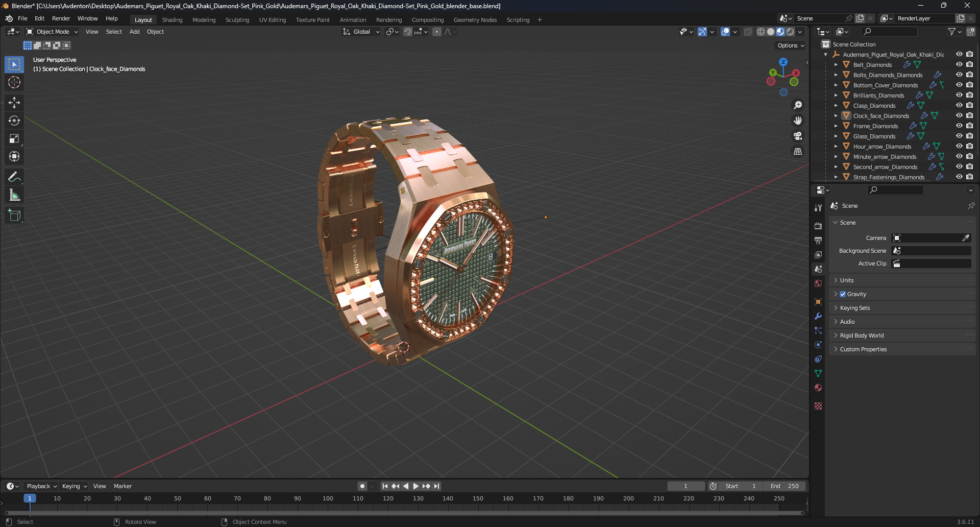Click the viewport zoom magnifier icon

(x=797, y=105)
